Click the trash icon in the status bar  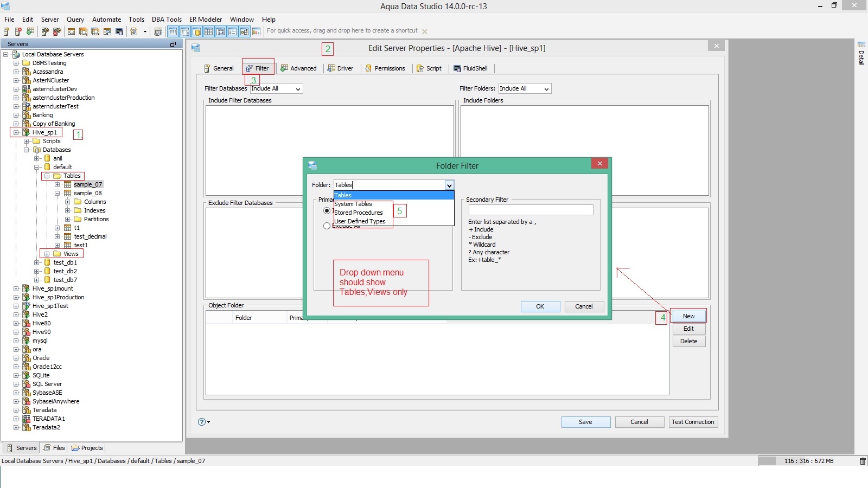(x=863, y=461)
